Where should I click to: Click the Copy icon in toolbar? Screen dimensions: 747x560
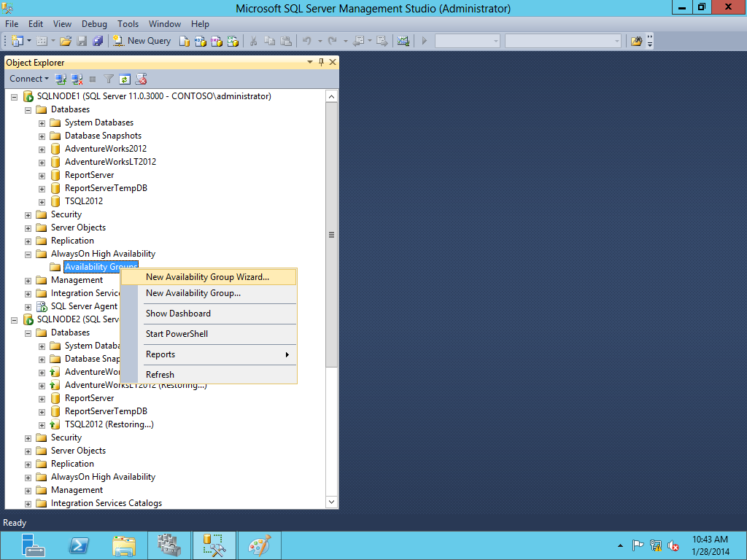(270, 41)
